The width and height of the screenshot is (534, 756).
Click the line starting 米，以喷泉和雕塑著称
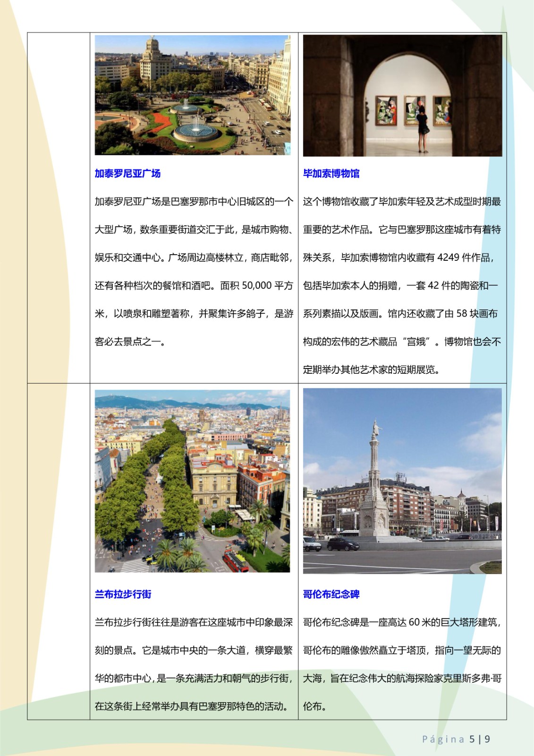click(x=194, y=313)
